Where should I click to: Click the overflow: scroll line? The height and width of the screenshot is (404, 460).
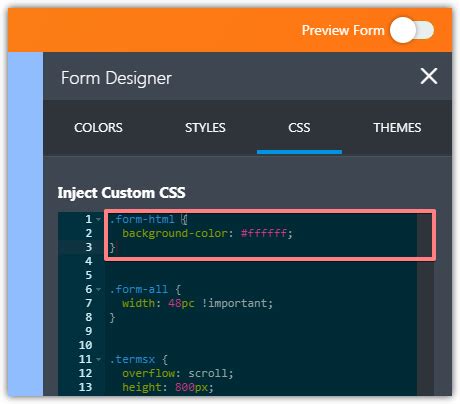point(177,373)
